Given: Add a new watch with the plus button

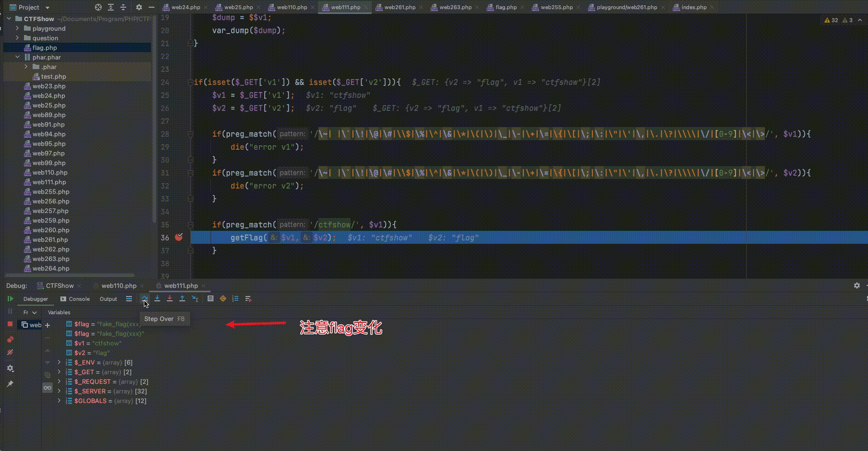Looking at the screenshot, I should (x=47, y=325).
